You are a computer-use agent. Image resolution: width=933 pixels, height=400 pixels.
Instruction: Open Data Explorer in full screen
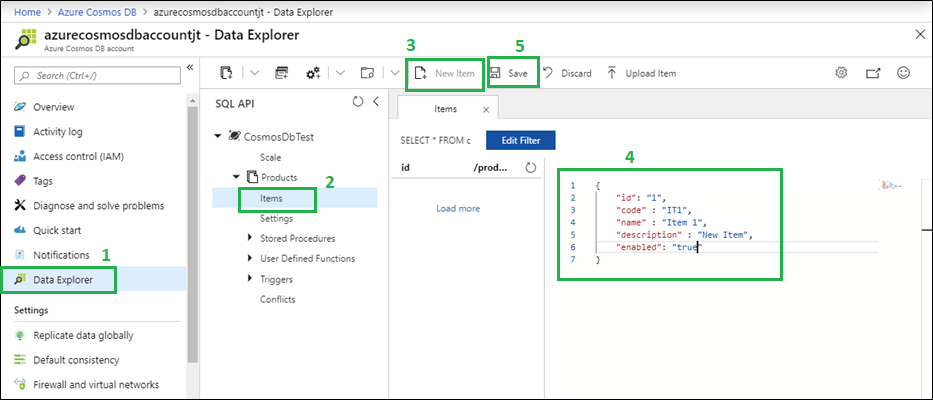click(872, 73)
